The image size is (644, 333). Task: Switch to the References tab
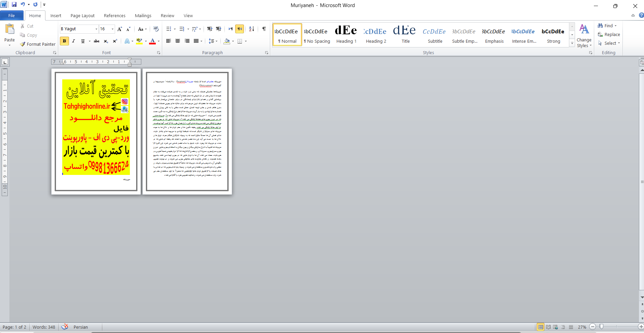click(115, 15)
